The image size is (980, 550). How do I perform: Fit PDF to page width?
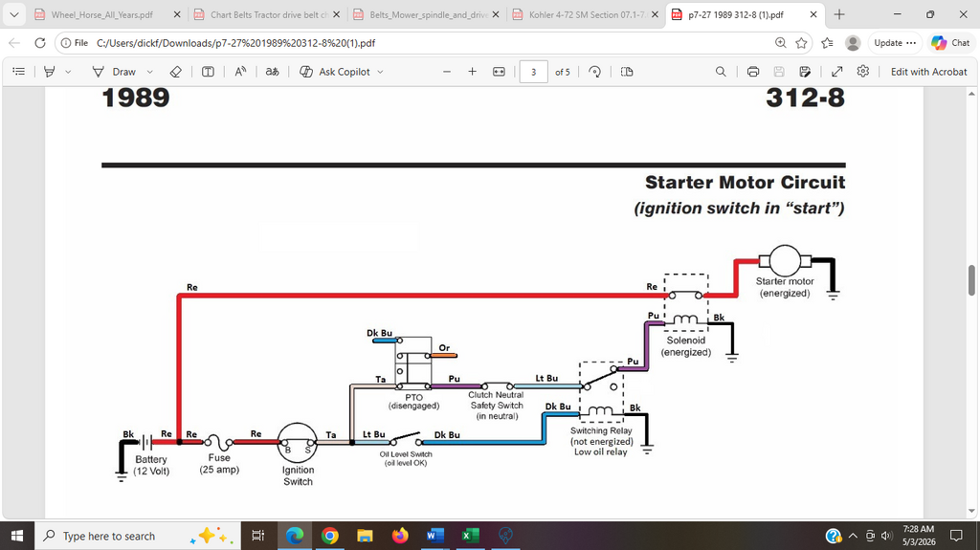pyautogui.click(x=499, y=72)
